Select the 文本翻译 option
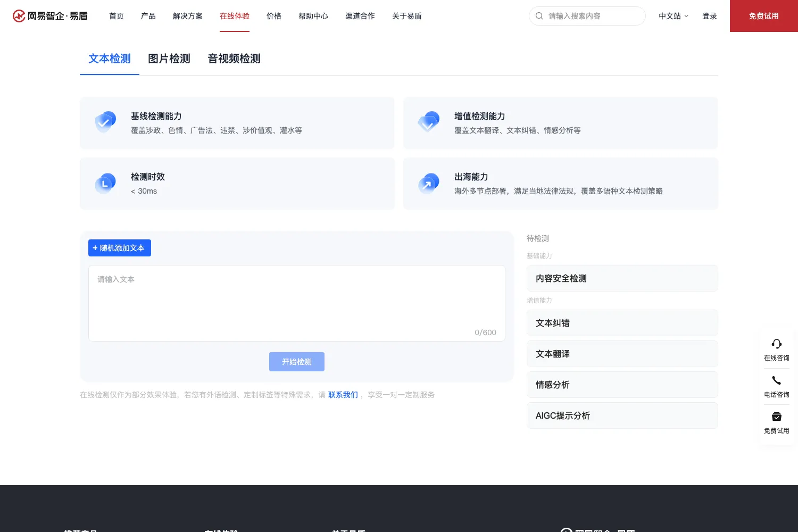The height and width of the screenshot is (532, 798). coord(622,354)
